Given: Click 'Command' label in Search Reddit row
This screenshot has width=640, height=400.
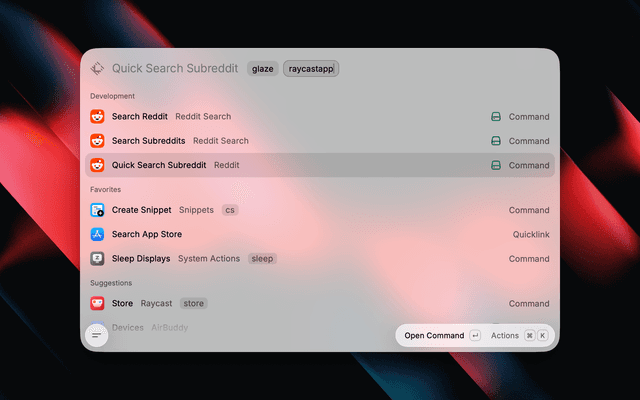Looking at the screenshot, I should 529,117.
